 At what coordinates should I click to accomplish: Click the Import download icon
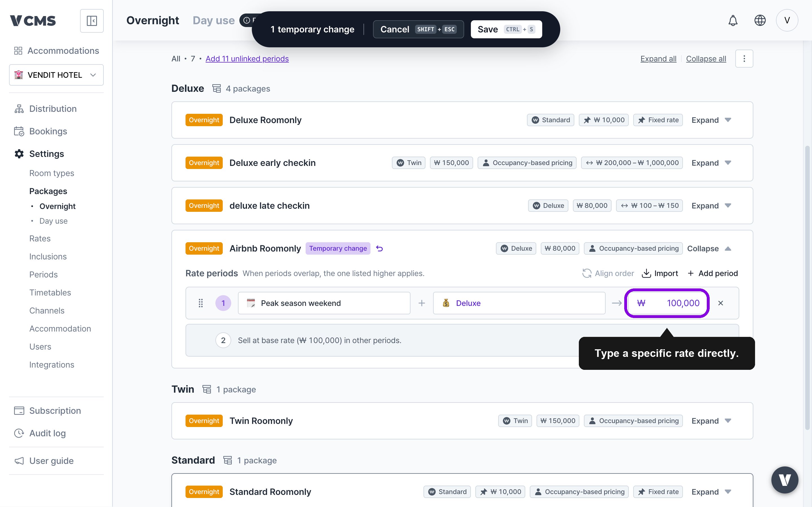646,273
